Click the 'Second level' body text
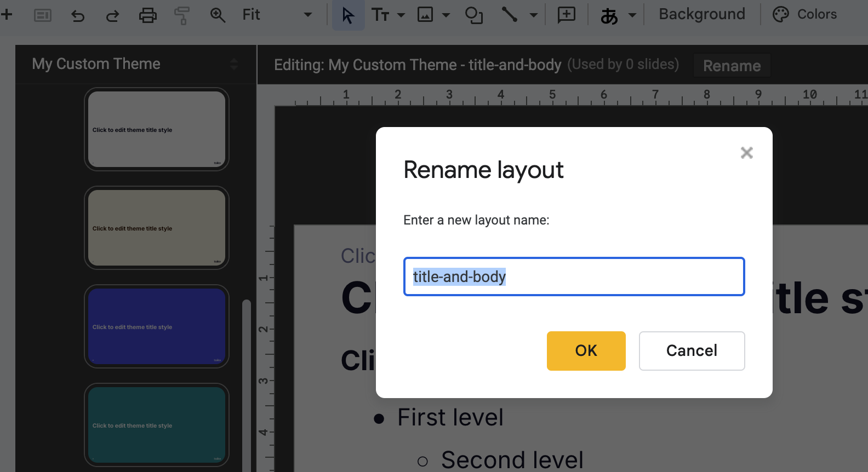 pyautogui.click(x=512, y=460)
